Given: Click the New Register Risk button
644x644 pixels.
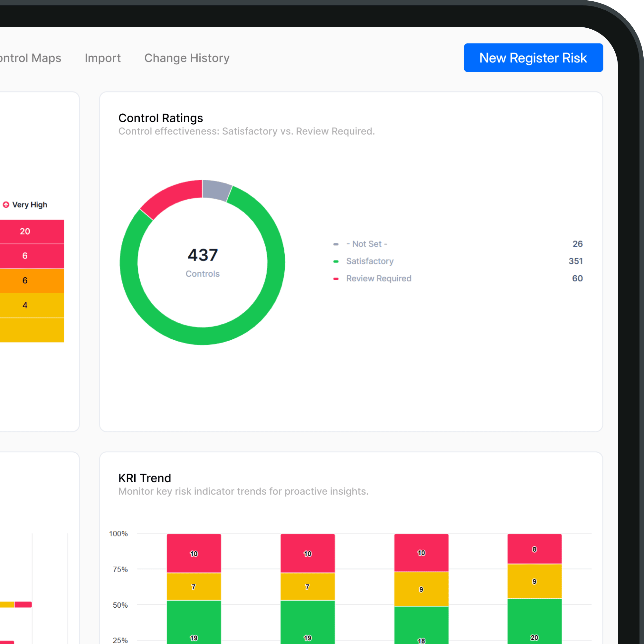Looking at the screenshot, I should 533,58.
